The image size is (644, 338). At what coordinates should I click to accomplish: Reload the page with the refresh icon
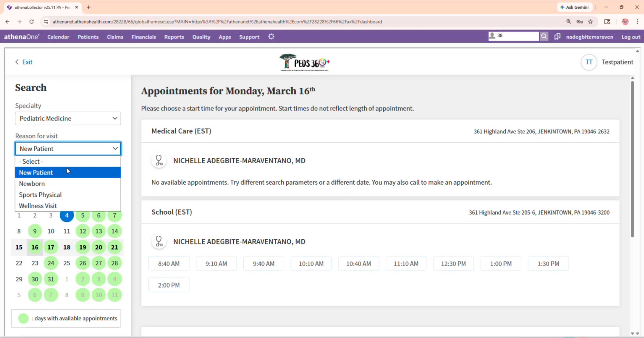coord(32,22)
